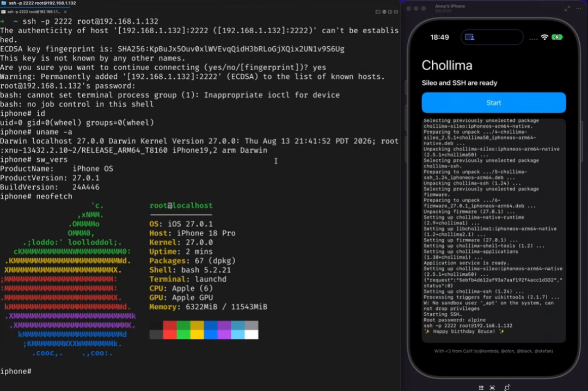Click the folder icon in terminal title bar

tap(4, 3)
